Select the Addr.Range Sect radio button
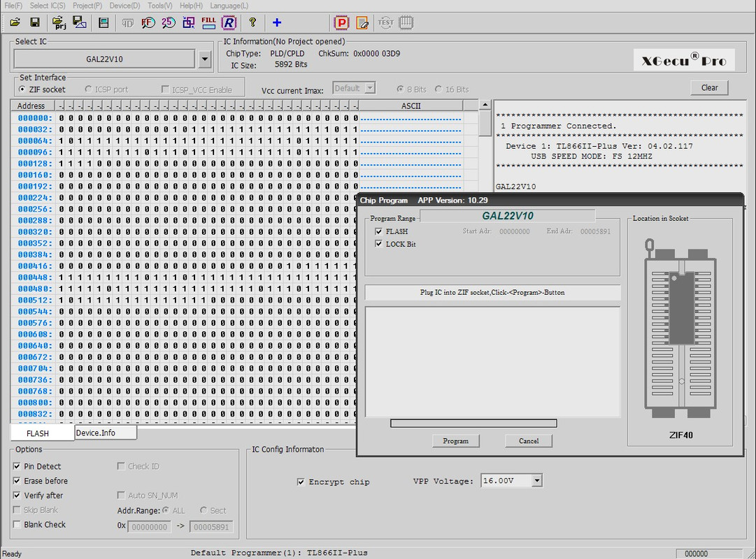756x559 pixels. pyautogui.click(x=204, y=510)
